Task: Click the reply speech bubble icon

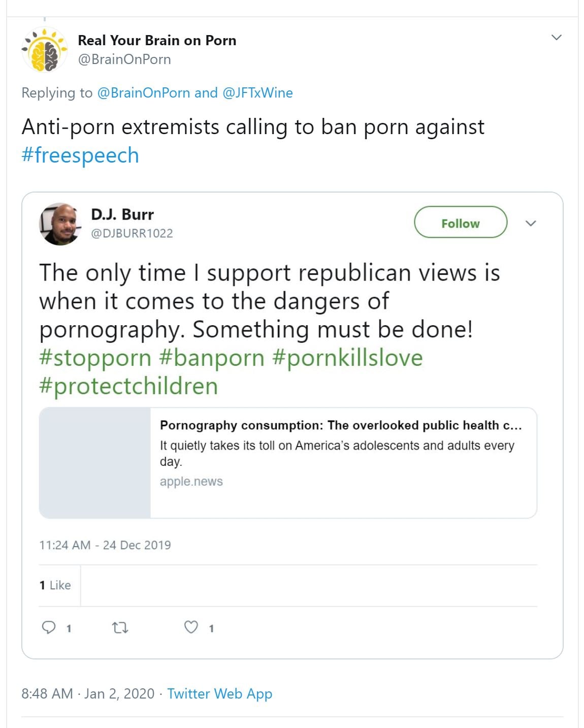Action: [x=48, y=628]
